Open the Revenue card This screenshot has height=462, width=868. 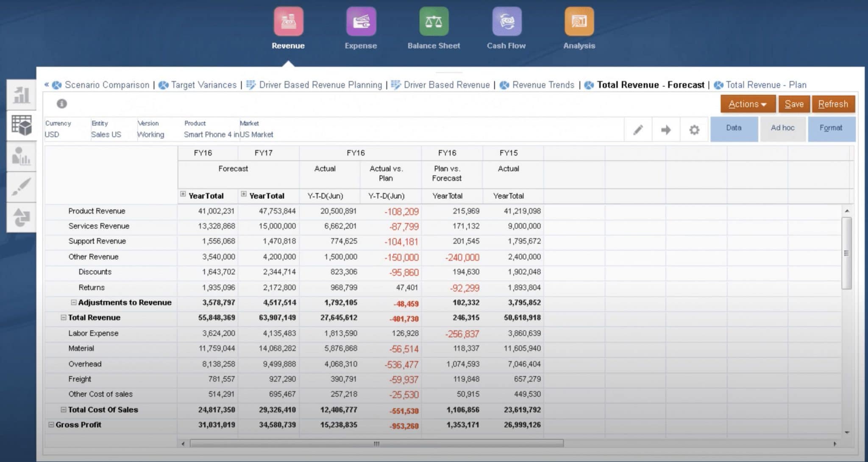[x=288, y=20]
